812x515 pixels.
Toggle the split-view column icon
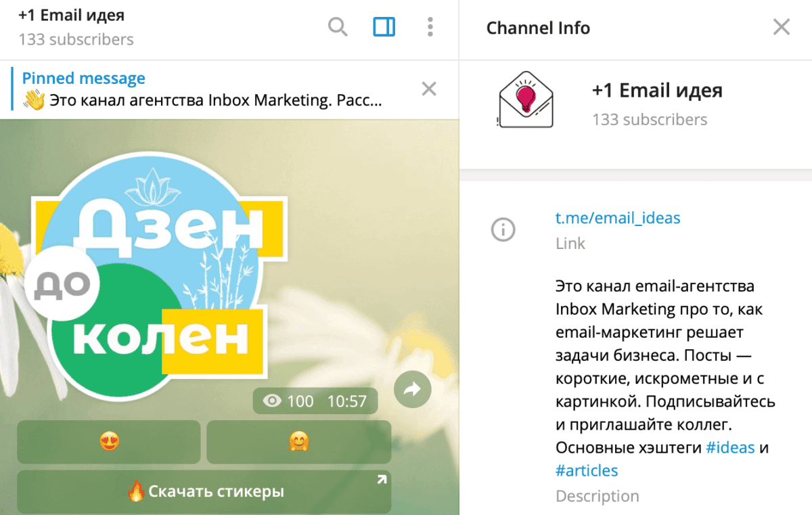(384, 27)
